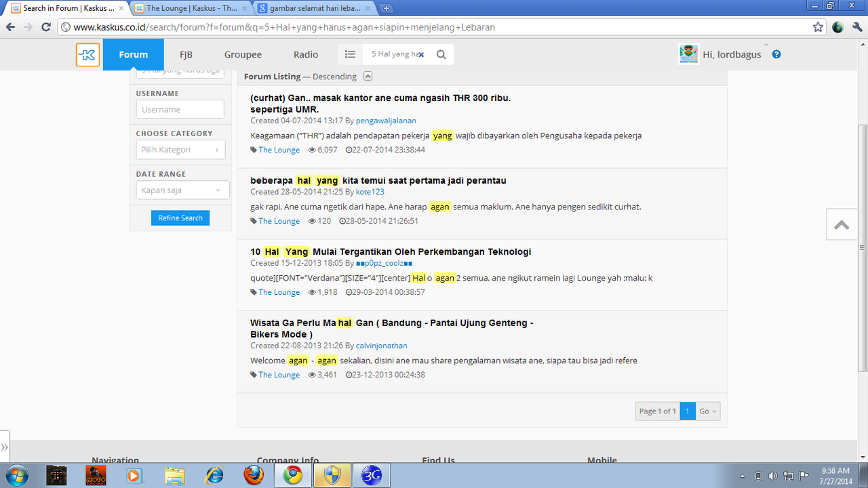Image resolution: width=868 pixels, height=488 pixels.
Task: Open the blue help question mark icon
Action: (776, 54)
